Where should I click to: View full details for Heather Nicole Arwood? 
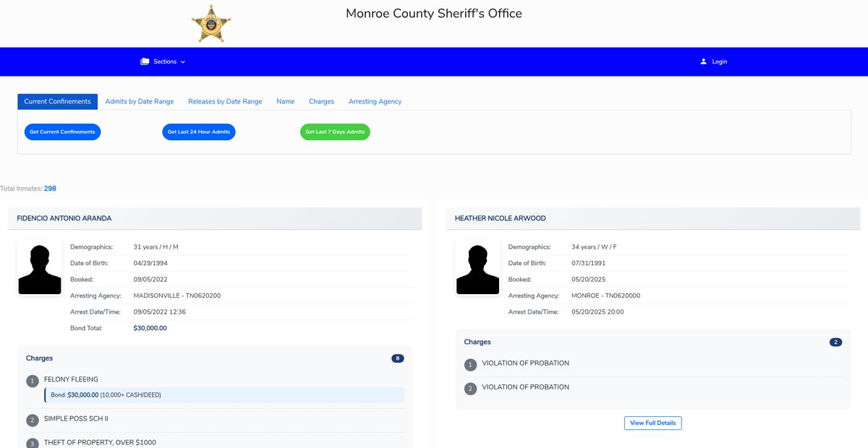(652, 423)
